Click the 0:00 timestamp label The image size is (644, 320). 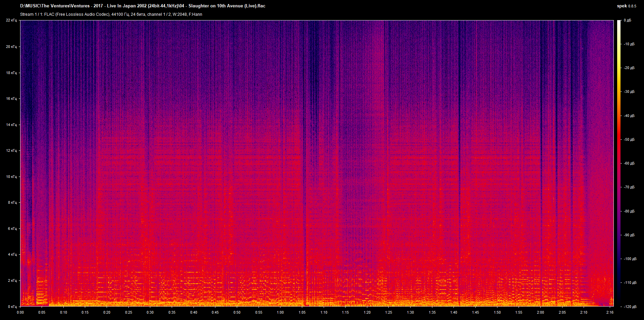20,312
